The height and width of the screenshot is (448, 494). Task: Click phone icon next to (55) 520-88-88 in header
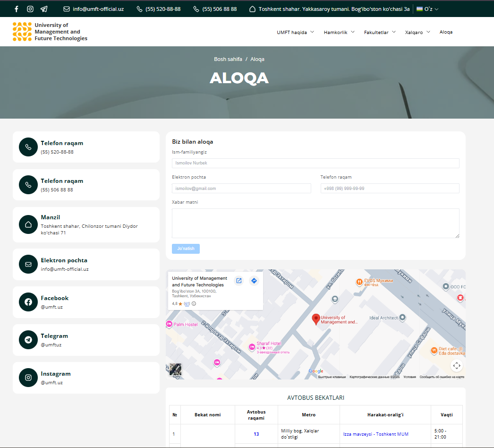point(139,9)
